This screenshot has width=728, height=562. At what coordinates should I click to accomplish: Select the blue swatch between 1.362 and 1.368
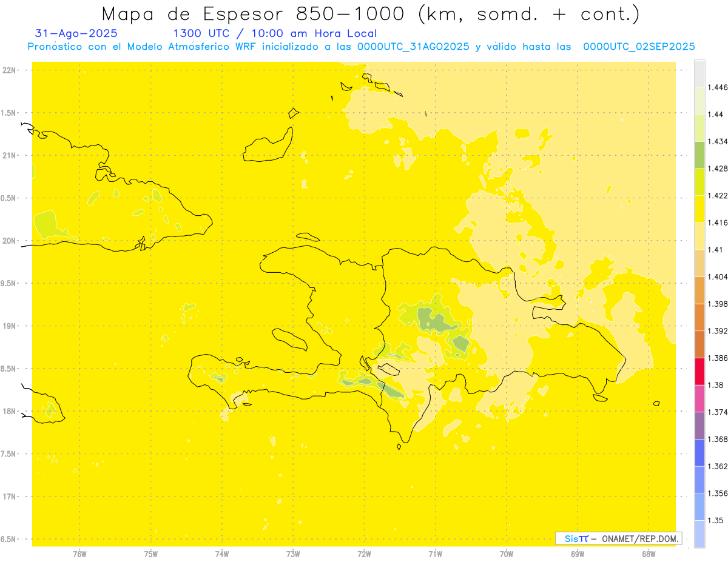[x=699, y=452]
